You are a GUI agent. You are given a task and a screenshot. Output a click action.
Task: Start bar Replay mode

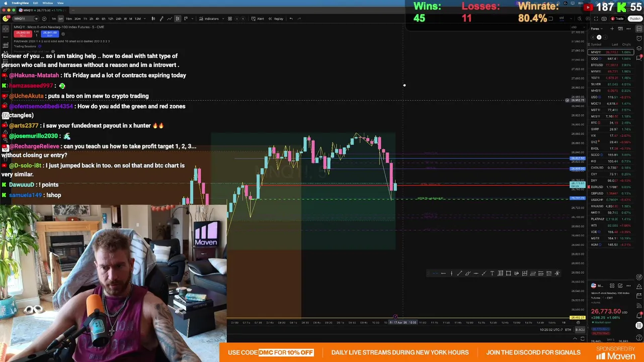276,19
